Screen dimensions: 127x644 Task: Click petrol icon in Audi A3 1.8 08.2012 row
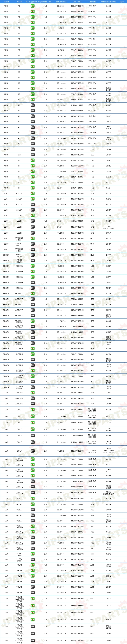tap(33, 6)
